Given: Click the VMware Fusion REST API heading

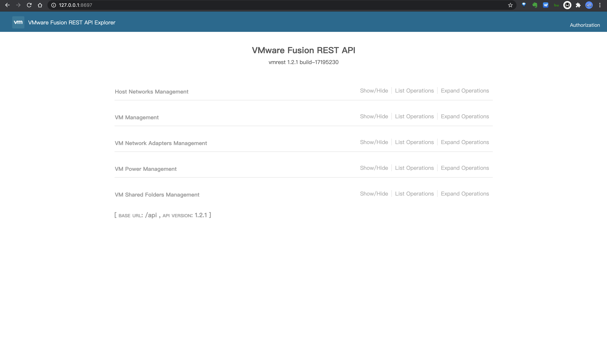Looking at the screenshot, I should click(x=303, y=50).
